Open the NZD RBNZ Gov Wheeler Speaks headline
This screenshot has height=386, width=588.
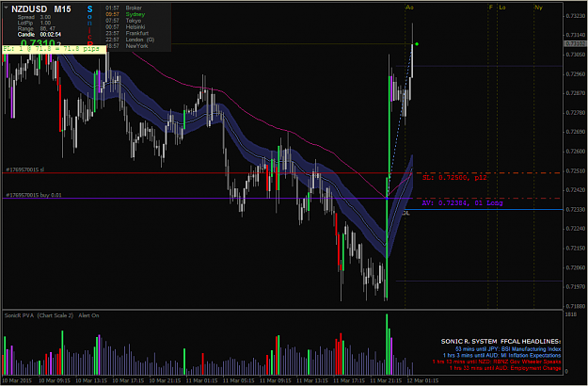[x=497, y=362]
